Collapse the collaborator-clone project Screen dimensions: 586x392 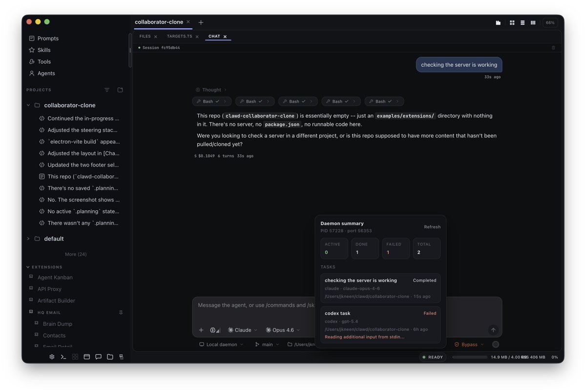pyautogui.click(x=28, y=105)
